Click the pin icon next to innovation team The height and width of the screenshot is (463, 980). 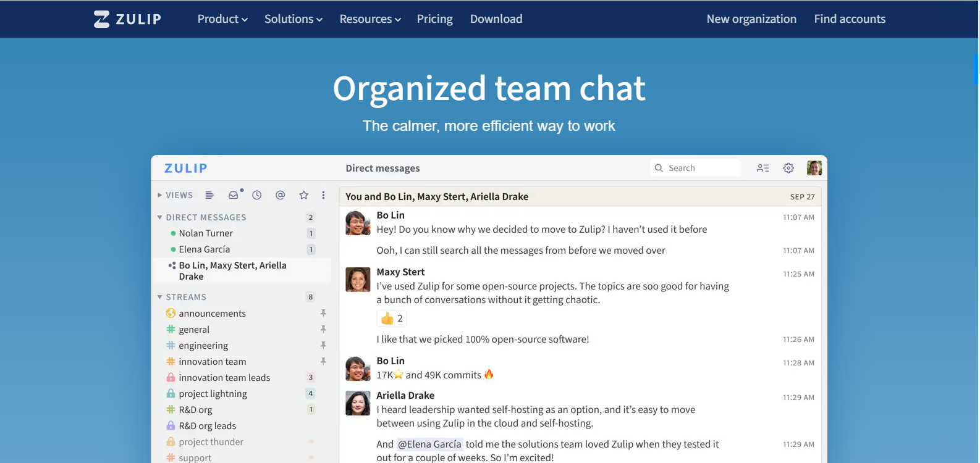tap(323, 362)
